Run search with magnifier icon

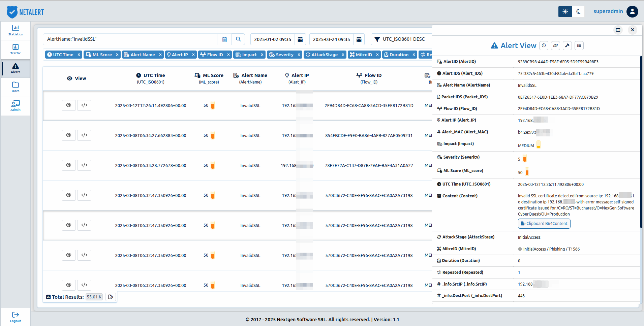pyautogui.click(x=238, y=39)
